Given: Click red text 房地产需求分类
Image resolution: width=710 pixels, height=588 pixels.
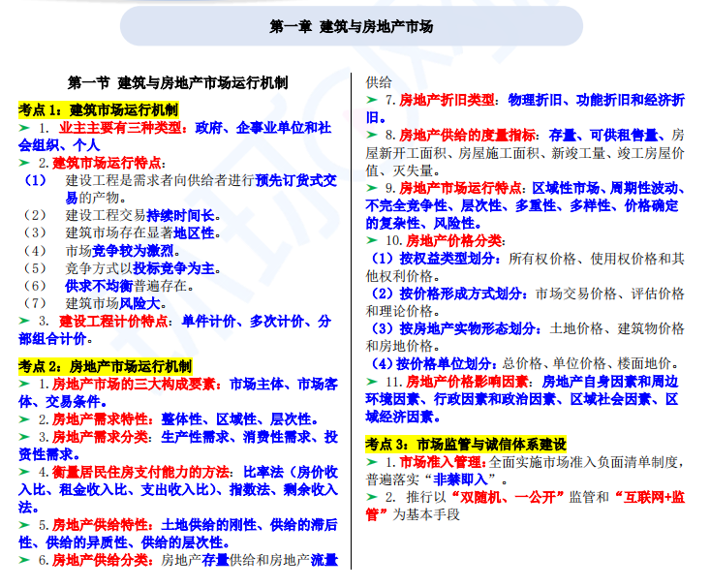Looking at the screenshot, I should click(100, 437).
